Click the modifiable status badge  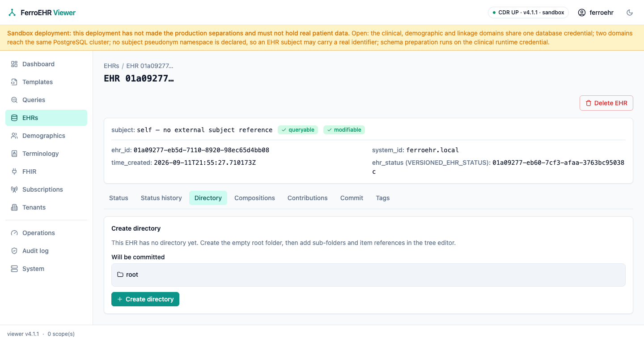(344, 130)
